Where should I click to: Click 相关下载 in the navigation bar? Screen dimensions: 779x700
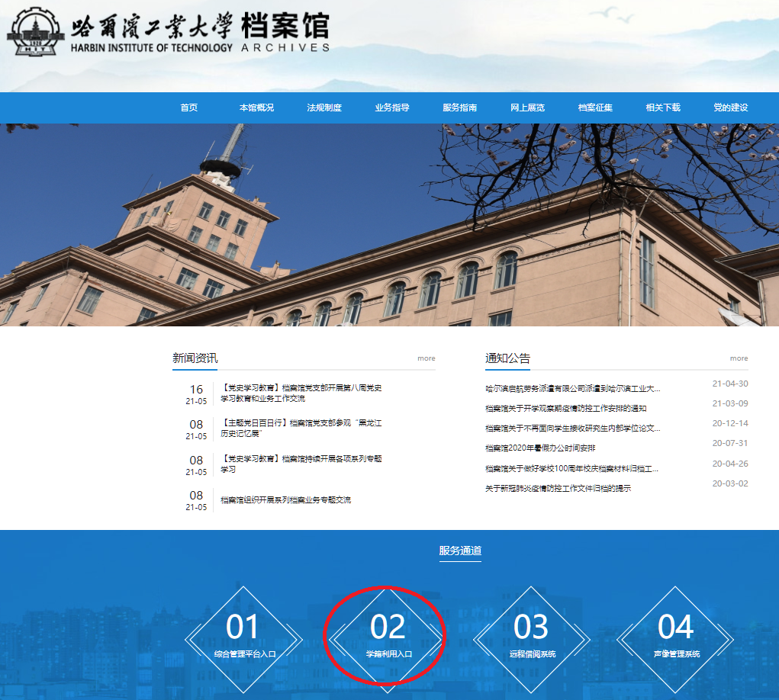click(663, 108)
